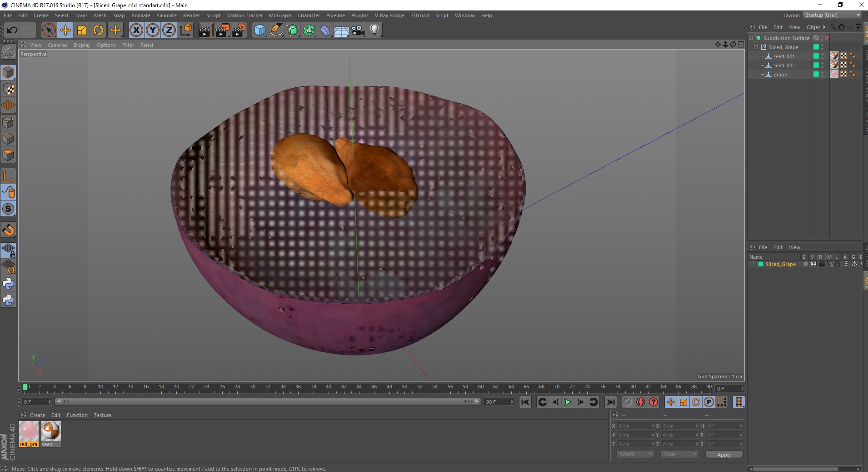Click the Apply coordinates button
The width and height of the screenshot is (868, 472).
click(x=724, y=455)
